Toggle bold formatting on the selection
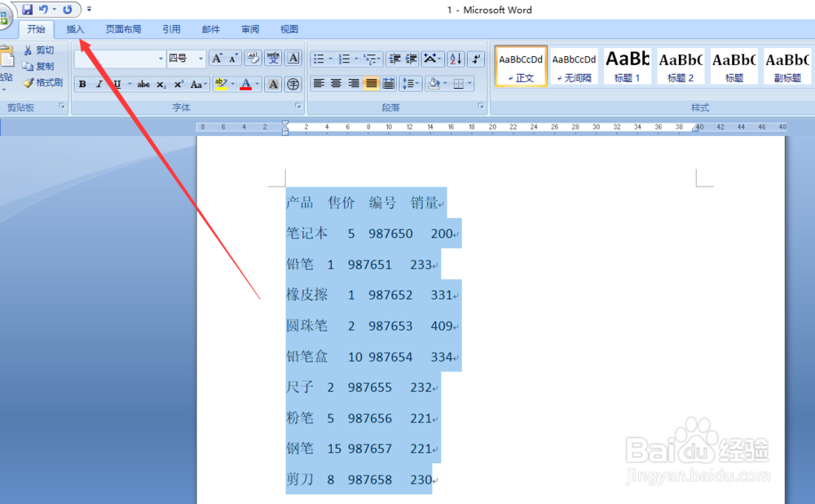815x504 pixels. [x=83, y=82]
